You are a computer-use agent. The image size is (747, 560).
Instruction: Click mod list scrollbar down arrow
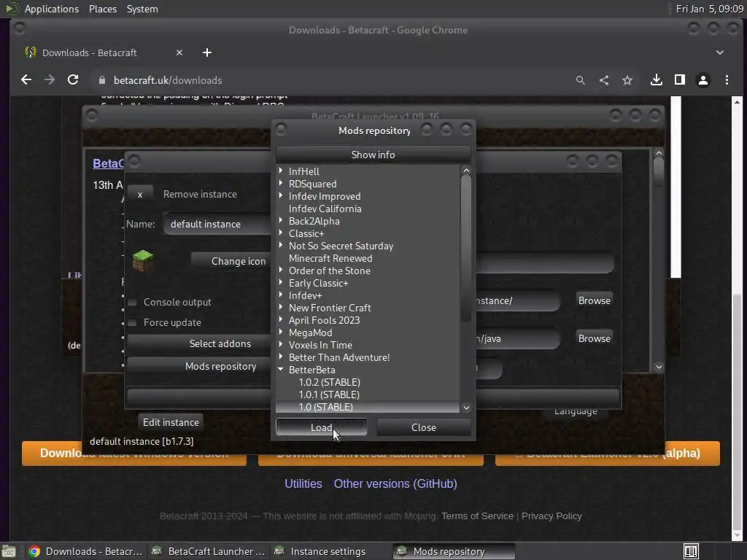466,407
